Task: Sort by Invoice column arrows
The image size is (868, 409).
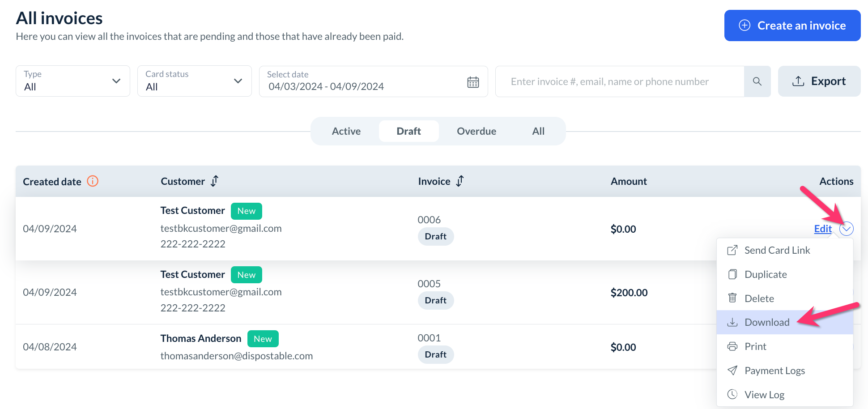Action: coord(460,181)
